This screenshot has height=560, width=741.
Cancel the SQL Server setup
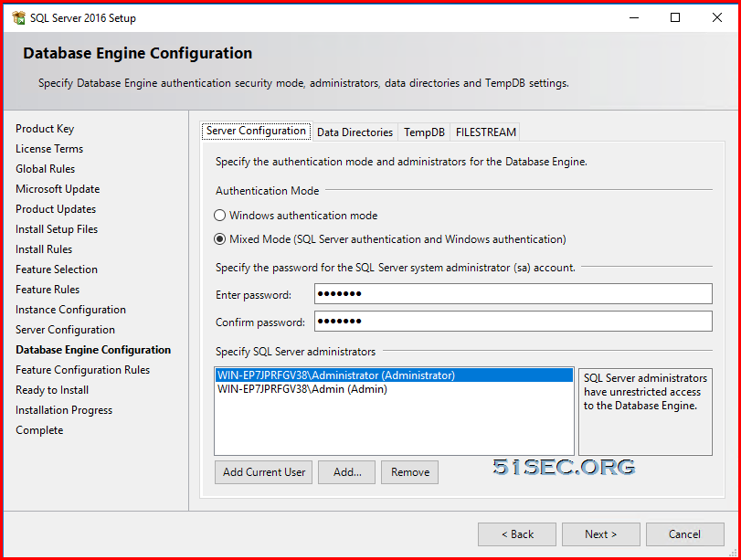685,534
